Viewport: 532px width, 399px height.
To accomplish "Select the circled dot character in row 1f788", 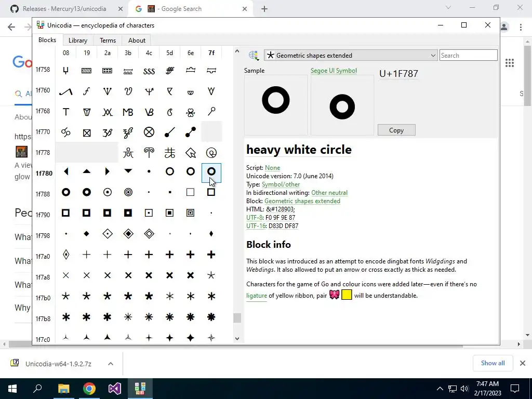I will (107, 192).
